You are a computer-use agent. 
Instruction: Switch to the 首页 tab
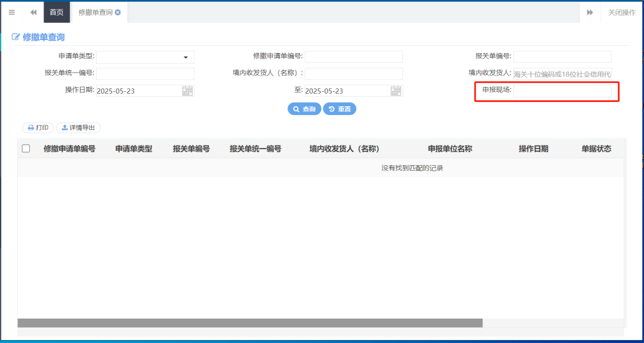coord(57,13)
